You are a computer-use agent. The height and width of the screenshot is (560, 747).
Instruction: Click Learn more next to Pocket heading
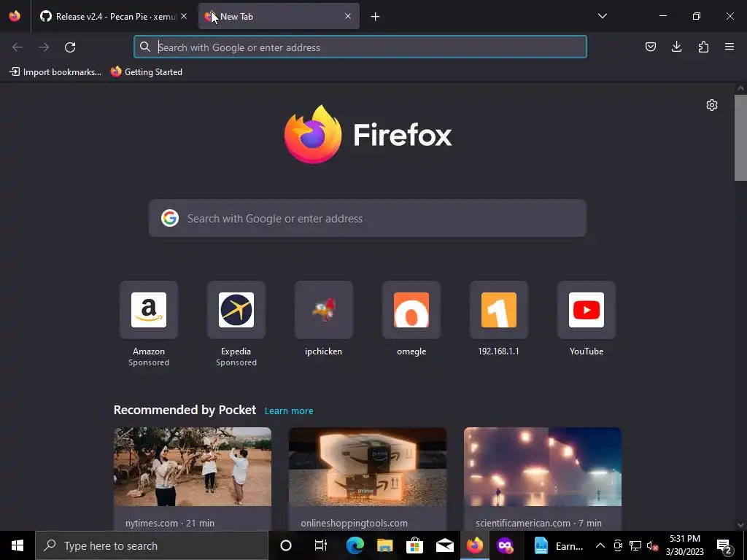(x=289, y=411)
